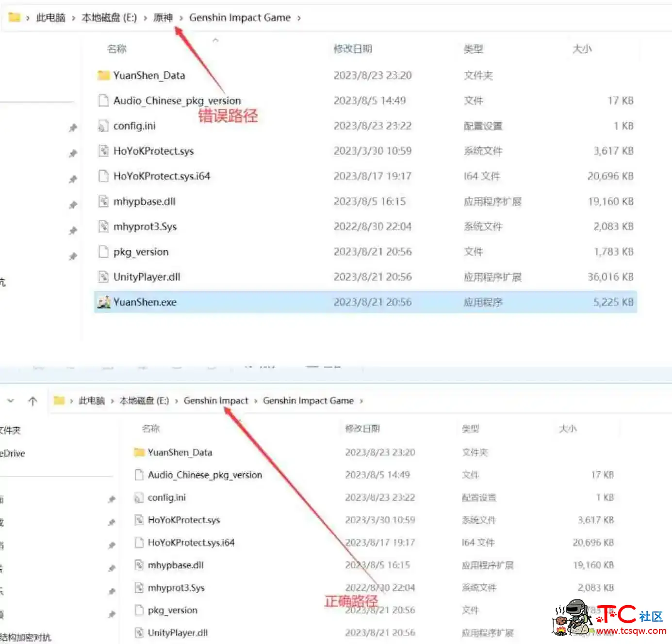
Task: Click HoYoKProtect.sys icon in E:\Genshin Impact window
Action: pos(139,520)
